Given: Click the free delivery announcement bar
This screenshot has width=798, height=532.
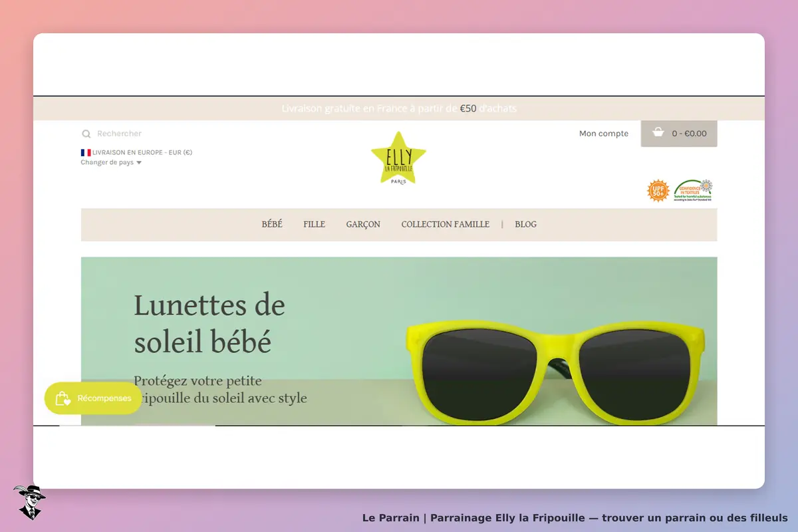Looking at the screenshot, I should click(399, 108).
